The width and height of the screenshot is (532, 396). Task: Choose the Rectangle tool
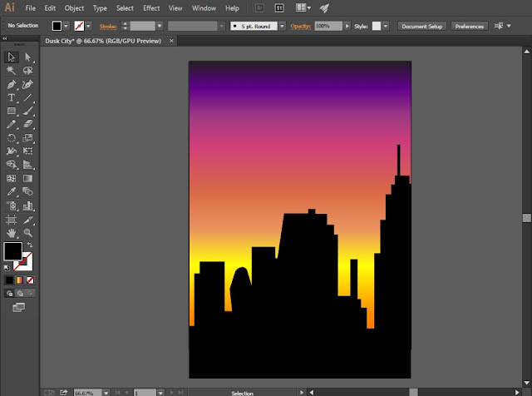pyautogui.click(x=12, y=111)
